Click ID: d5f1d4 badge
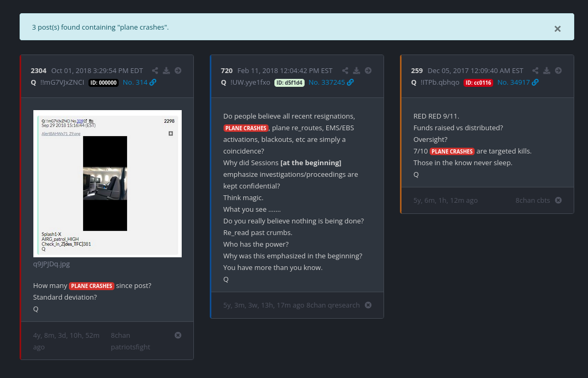This screenshot has height=378, width=588. [290, 83]
